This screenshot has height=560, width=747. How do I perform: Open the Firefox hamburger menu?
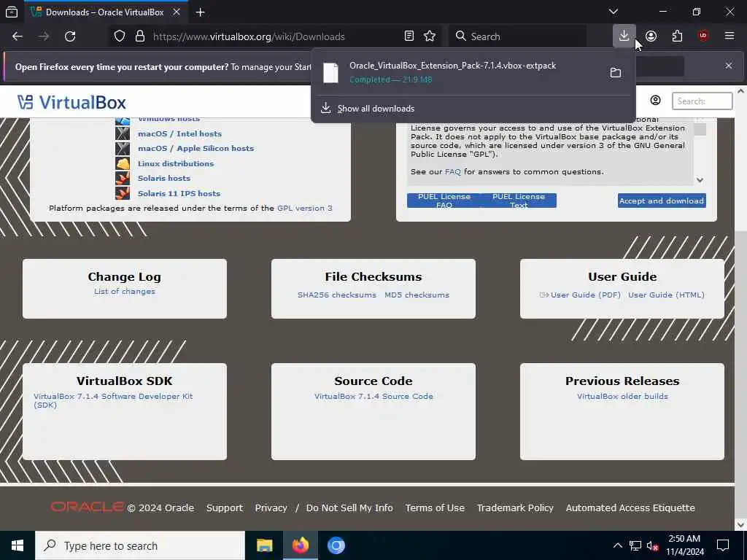tap(729, 36)
